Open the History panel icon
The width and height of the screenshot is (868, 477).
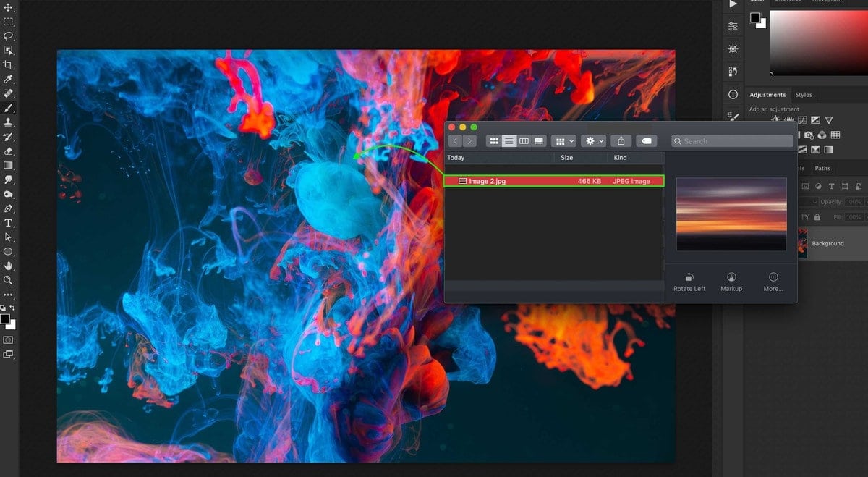tap(733, 72)
